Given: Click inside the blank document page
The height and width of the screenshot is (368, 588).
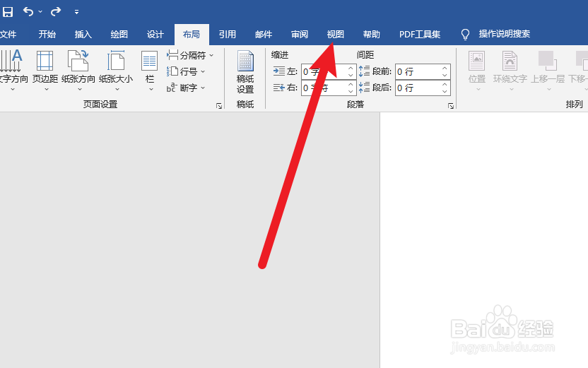Looking at the screenshot, I should [x=484, y=240].
